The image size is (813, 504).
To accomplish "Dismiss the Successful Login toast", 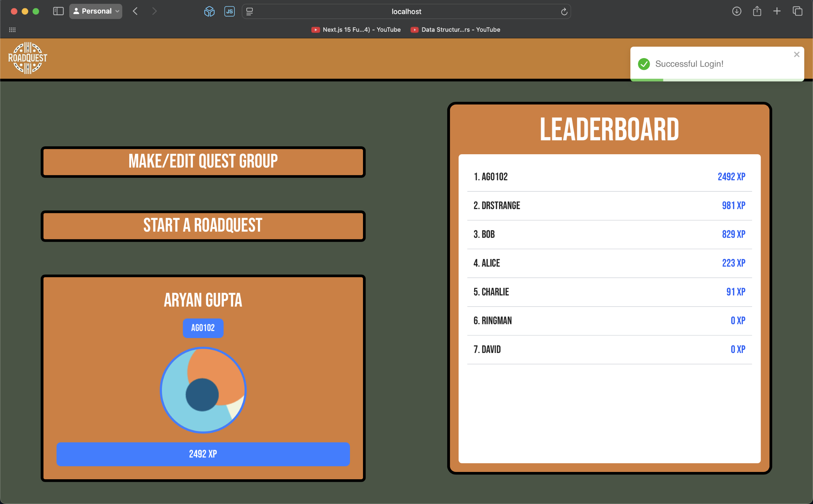I will pos(796,54).
